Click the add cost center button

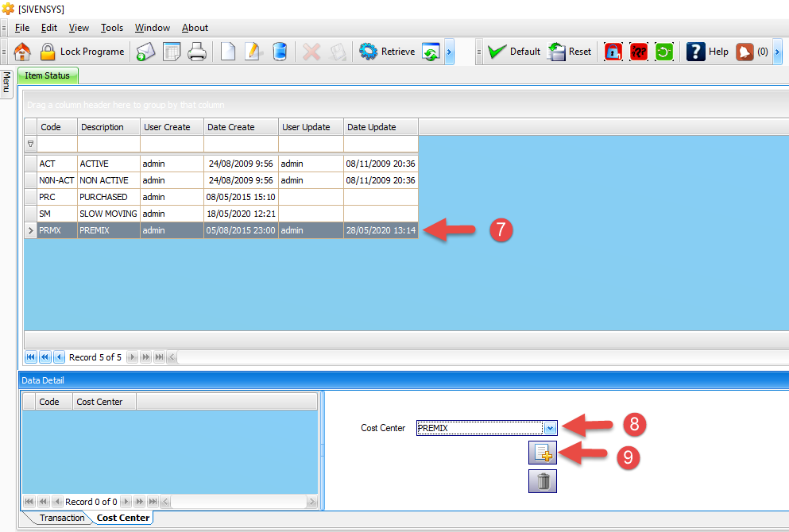(543, 453)
